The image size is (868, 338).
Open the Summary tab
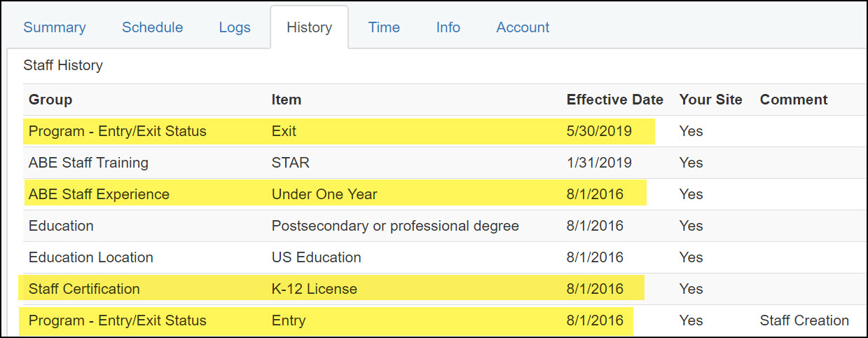tap(55, 27)
